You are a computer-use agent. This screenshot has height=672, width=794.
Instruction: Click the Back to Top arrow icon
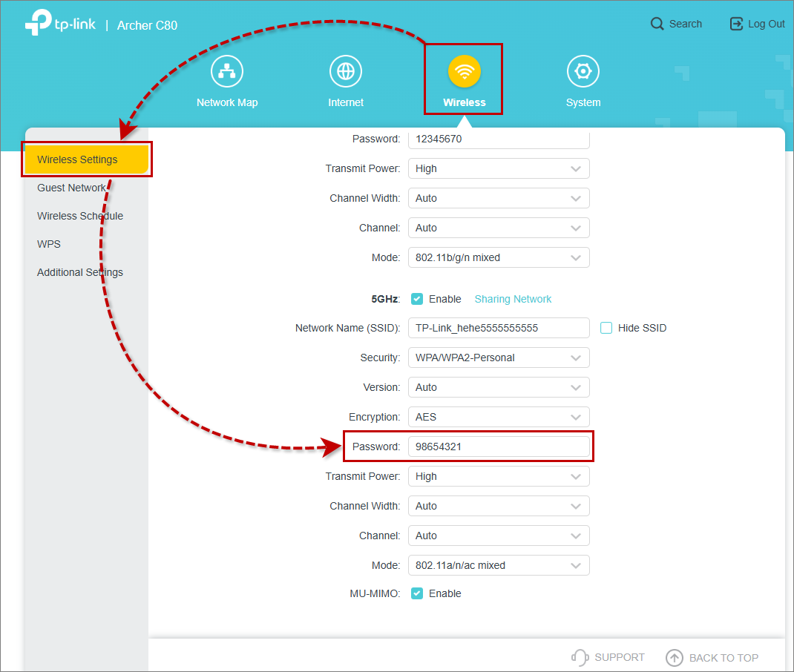click(x=674, y=657)
